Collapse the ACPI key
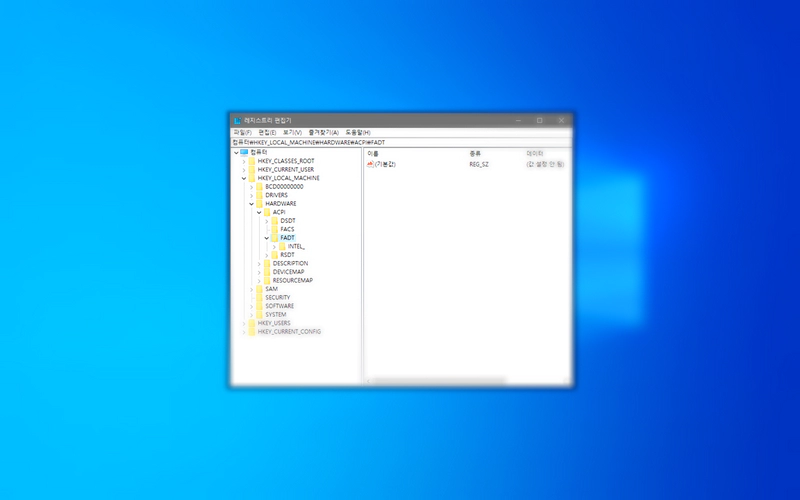Viewport: 800px width, 500px height. click(259, 212)
